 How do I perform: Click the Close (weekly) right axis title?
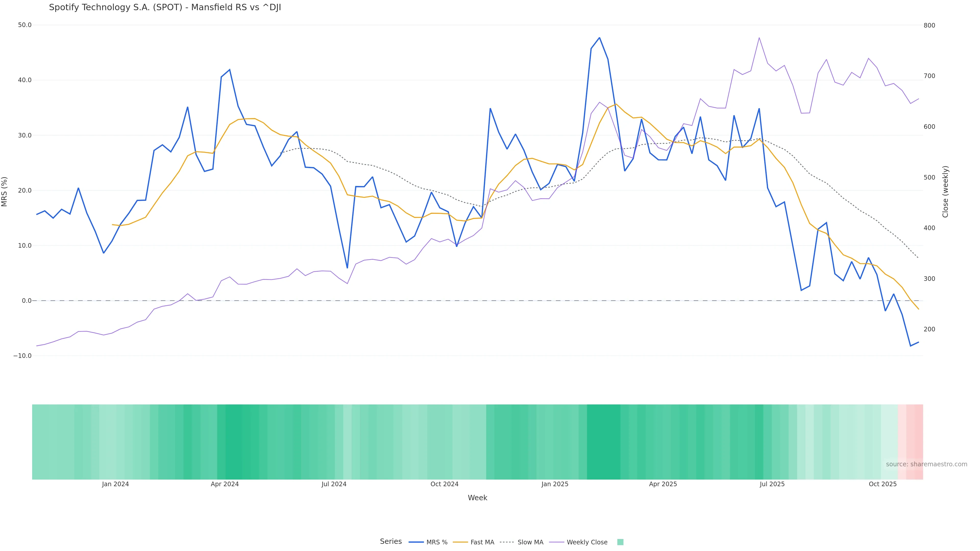(x=945, y=192)
